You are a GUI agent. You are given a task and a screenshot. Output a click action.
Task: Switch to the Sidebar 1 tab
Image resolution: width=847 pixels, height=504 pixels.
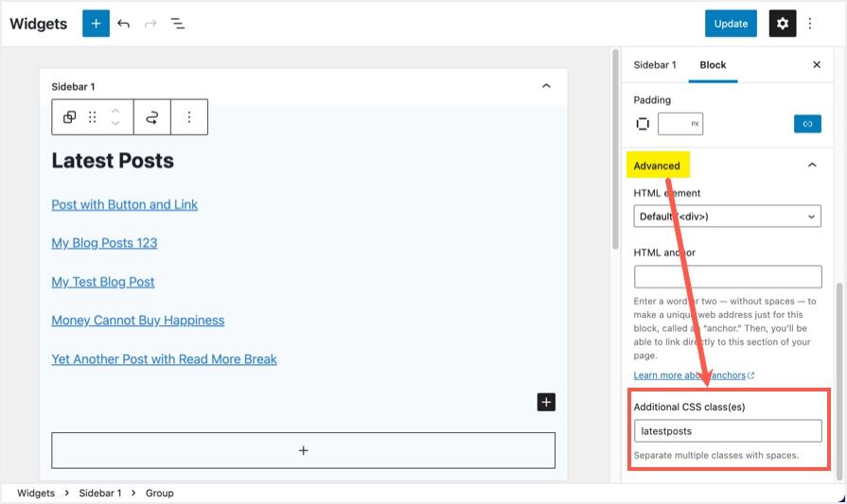655,64
